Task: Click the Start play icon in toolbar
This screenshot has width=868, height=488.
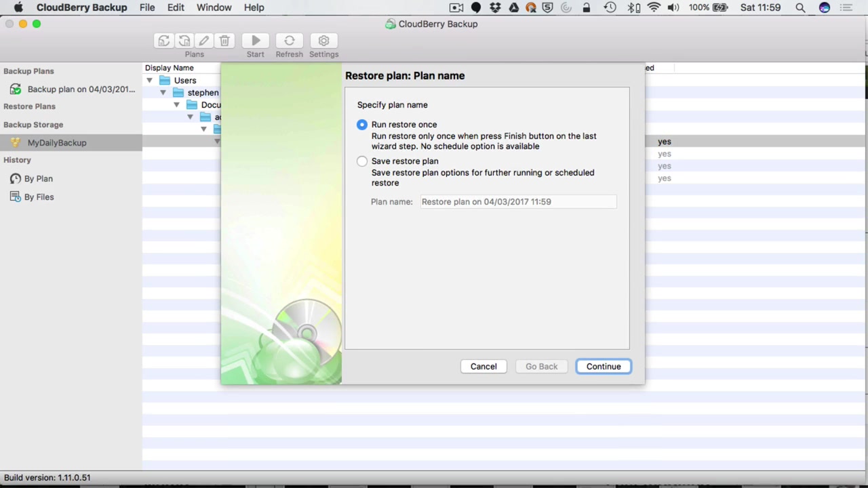Action: tap(256, 41)
